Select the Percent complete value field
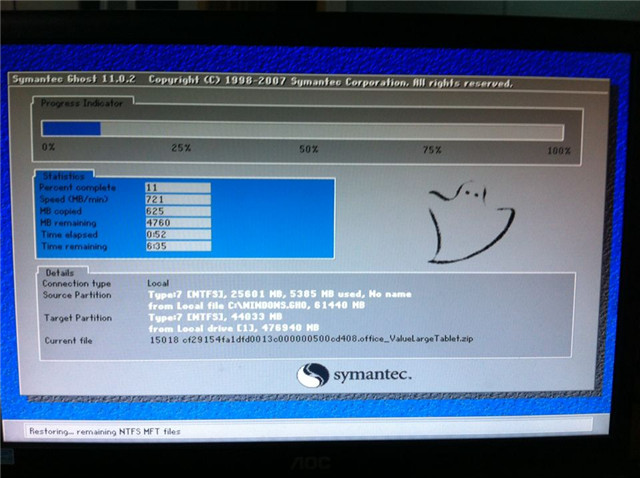The width and height of the screenshot is (640, 478). coord(178,188)
